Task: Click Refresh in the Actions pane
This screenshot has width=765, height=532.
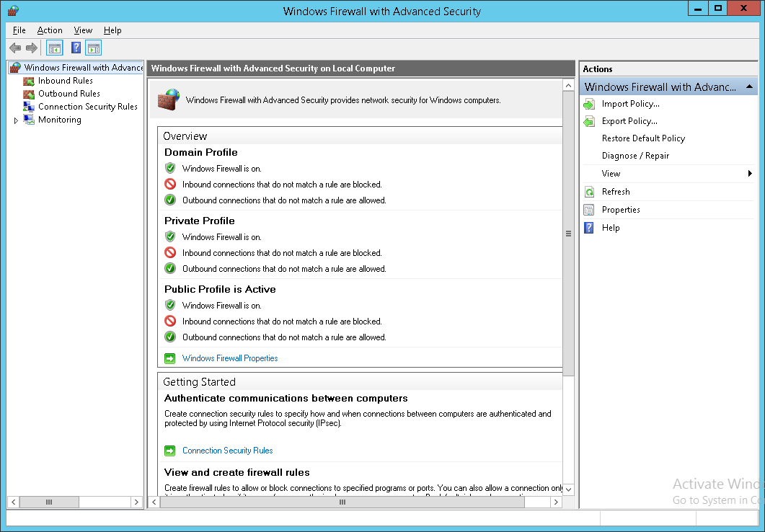Action: point(616,192)
